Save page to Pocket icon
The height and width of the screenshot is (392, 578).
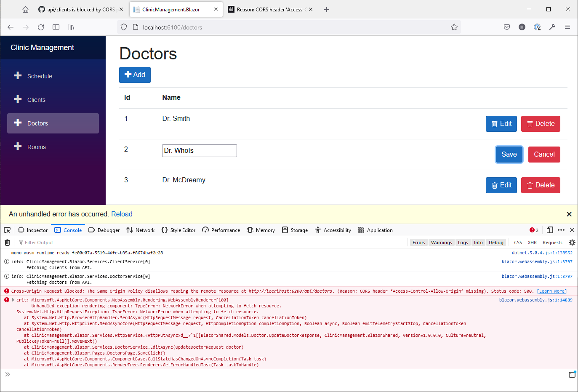506,27
